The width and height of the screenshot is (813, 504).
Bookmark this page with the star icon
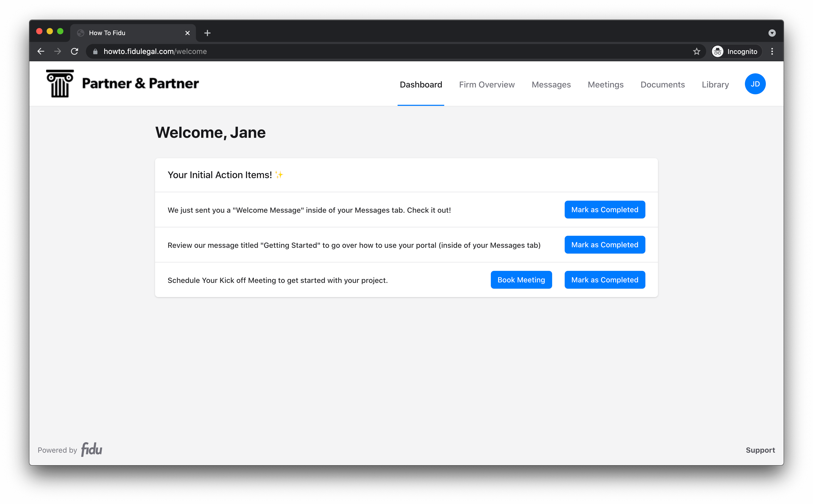[696, 51]
